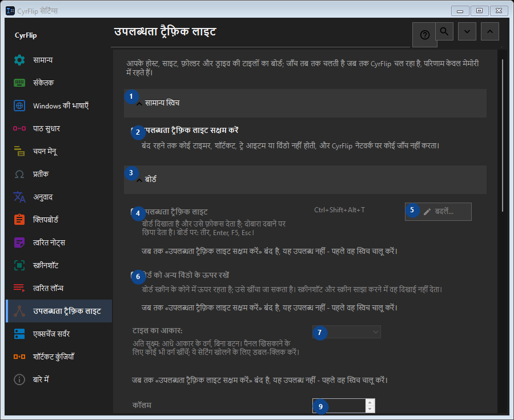Click the CyrFlip app icon in title bar
Viewport: 514px width, 420px height.
point(10,11)
